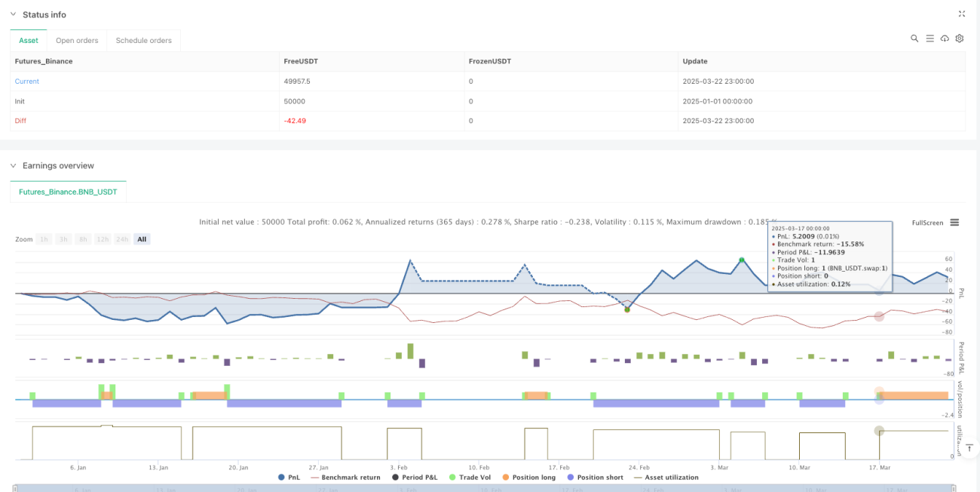Switch to the Open orders tab
Screen dimensions: 980x492
(x=77, y=40)
